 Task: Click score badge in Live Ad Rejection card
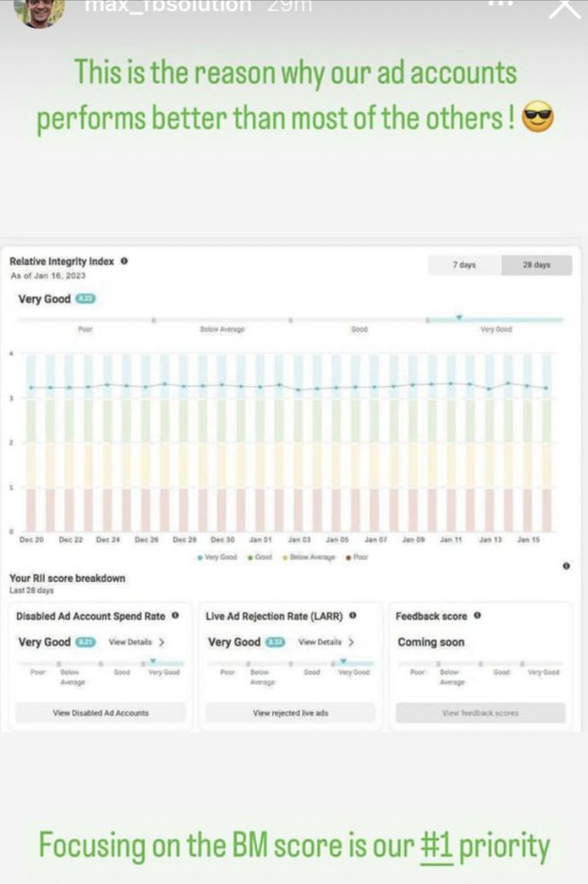pyautogui.click(x=276, y=642)
